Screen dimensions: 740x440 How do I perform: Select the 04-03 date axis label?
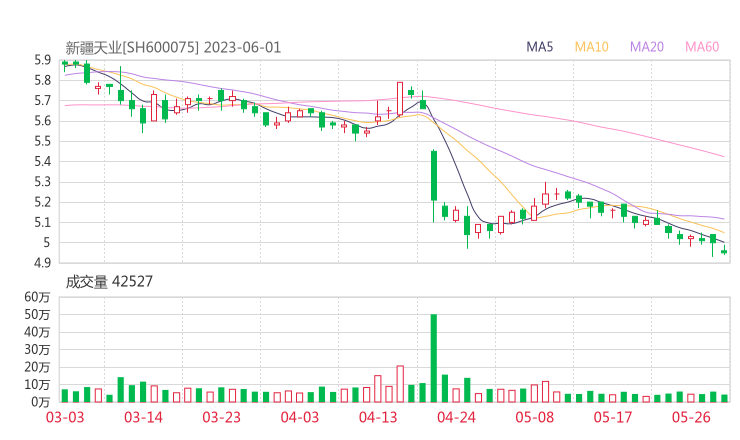pyautogui.click(x=299, y=417)
